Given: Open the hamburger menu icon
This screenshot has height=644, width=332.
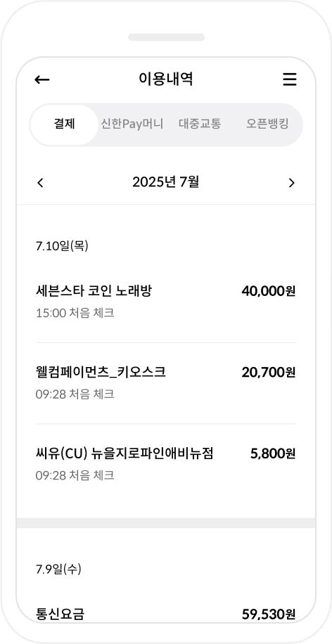Looking at the screenshot, I should point(290,79).
